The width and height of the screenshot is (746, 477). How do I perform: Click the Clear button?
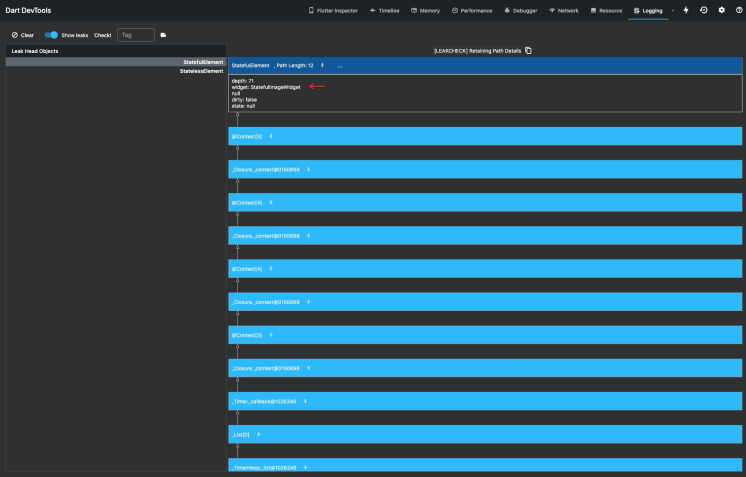click(x=23, y=35)
